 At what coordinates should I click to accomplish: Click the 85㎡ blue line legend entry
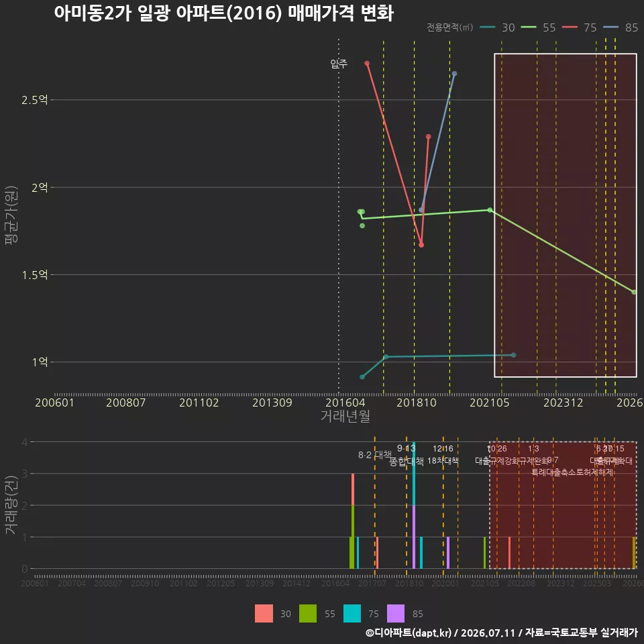621,28
